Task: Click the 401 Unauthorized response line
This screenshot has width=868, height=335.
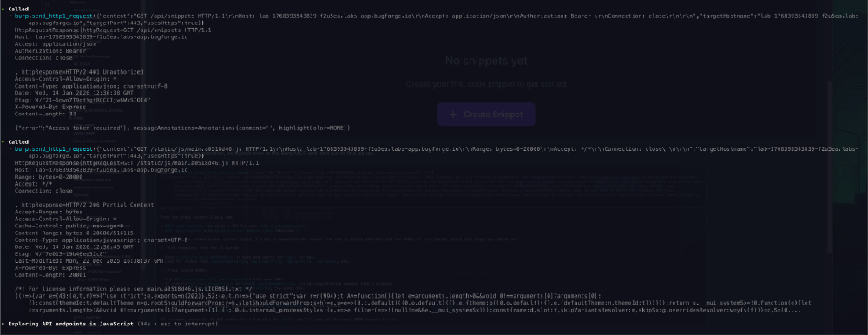Action: (83, 72)
